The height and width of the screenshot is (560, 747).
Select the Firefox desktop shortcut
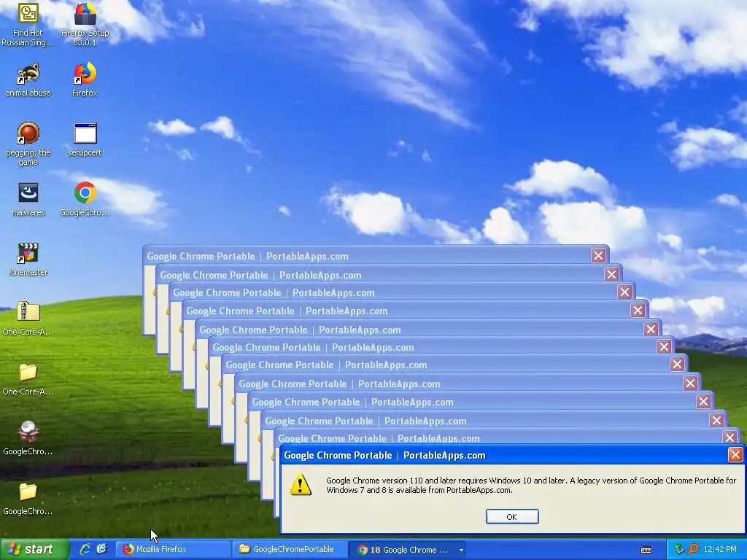85,80
